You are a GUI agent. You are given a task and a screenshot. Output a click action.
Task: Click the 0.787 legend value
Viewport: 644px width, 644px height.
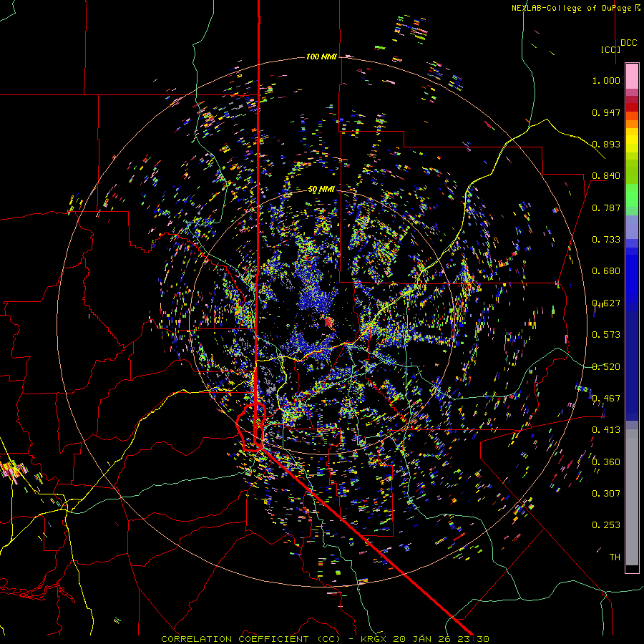(x=606, y=208)
